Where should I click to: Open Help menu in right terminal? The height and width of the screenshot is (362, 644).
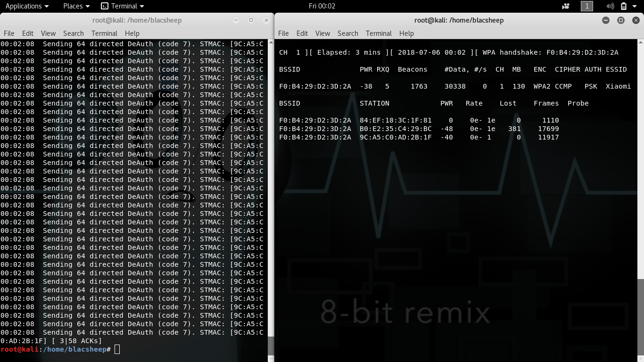406,33
